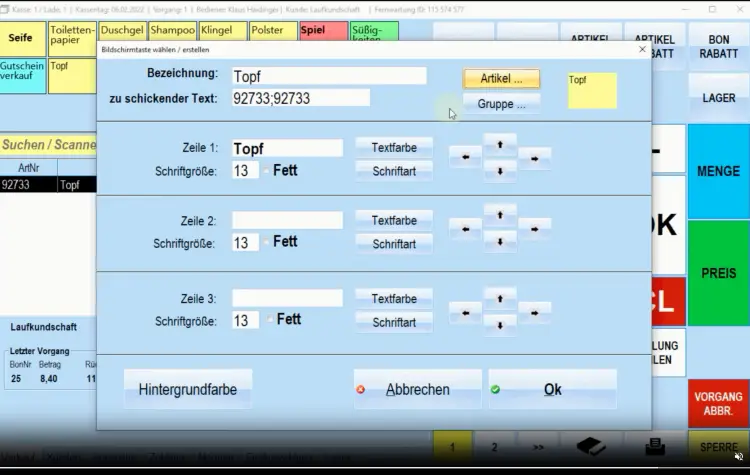
Task: Edit Schriftgröße value for Zeile 1
Action: coord(245,170)
